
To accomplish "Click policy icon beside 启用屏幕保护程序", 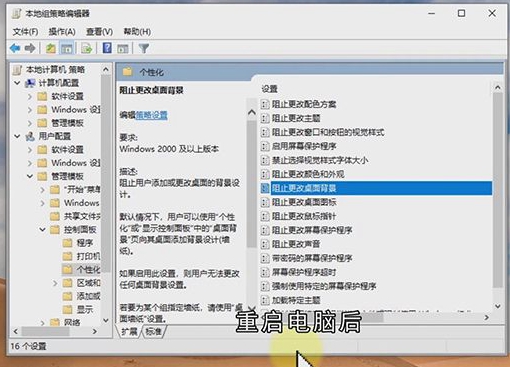I will click(265, 146).
